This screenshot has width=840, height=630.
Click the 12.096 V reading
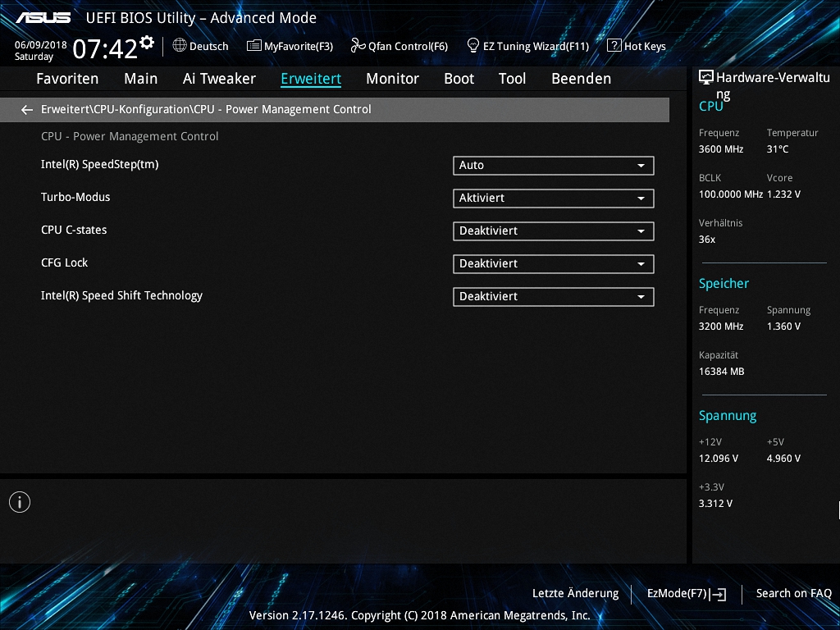tap(719, 459)
